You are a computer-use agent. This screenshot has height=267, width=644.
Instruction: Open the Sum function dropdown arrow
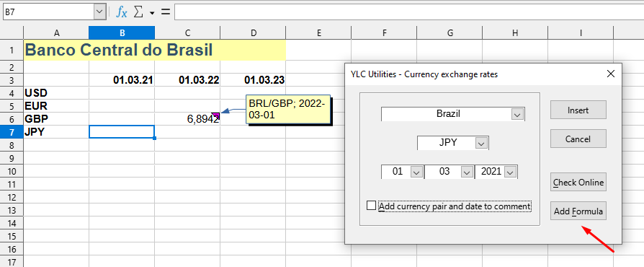pyautogui.click(x=152, y=13)
